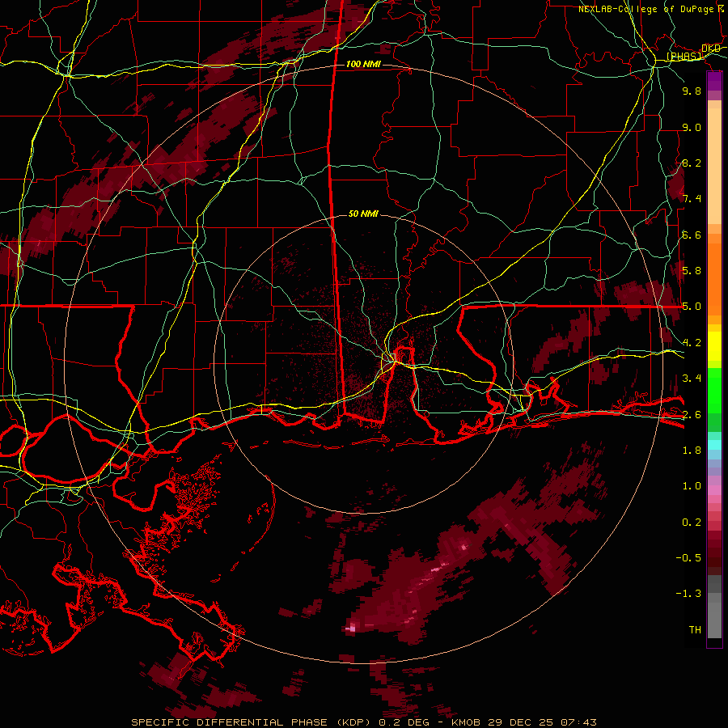Screen dimensions: 728x728
Task: Click the 5.0 scale value
Action: click(692, 307)
